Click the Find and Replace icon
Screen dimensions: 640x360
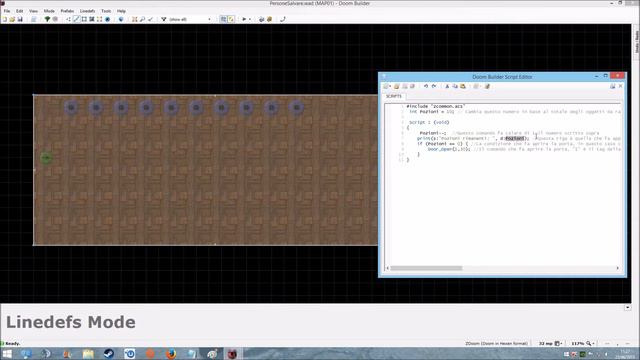[142, 19]
